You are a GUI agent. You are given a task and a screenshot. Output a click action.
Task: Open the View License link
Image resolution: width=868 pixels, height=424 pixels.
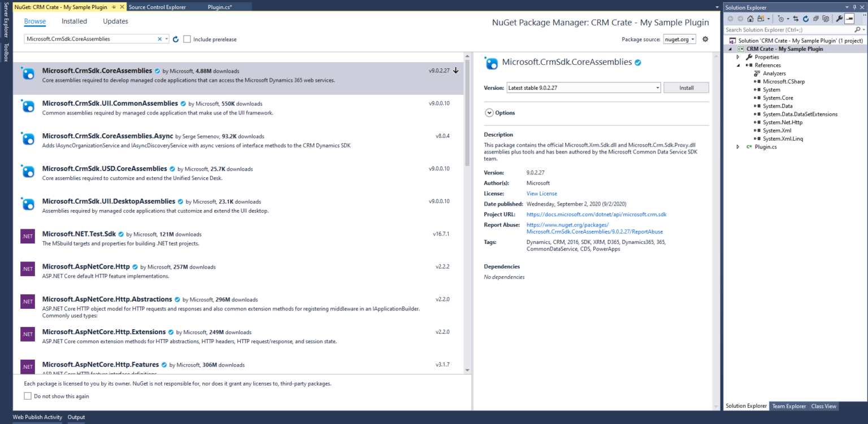[x=541, y=193]
